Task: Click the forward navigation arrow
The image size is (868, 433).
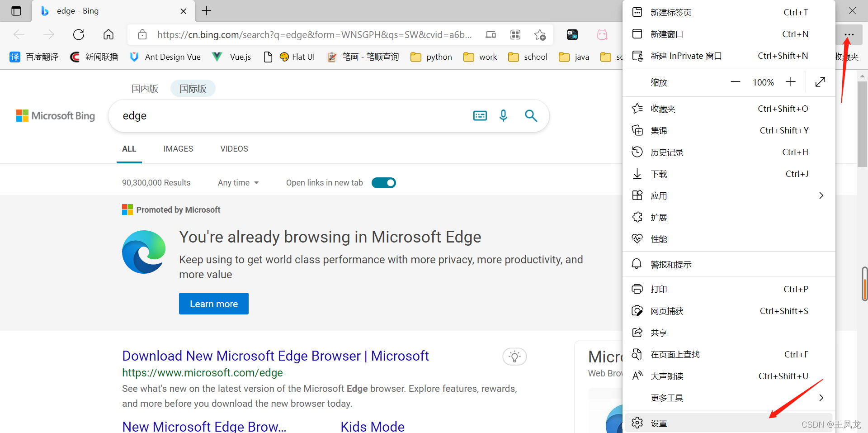Action: tap(49, 34)
